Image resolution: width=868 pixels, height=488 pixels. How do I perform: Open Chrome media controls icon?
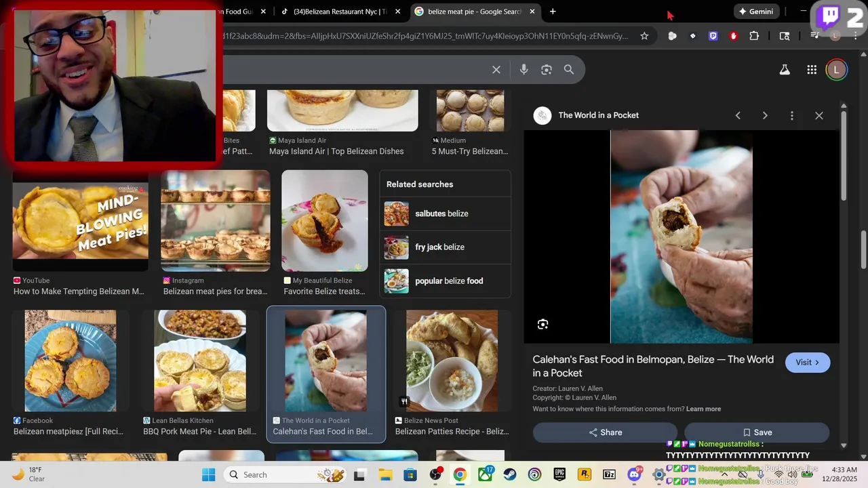(x=815, y=36)
